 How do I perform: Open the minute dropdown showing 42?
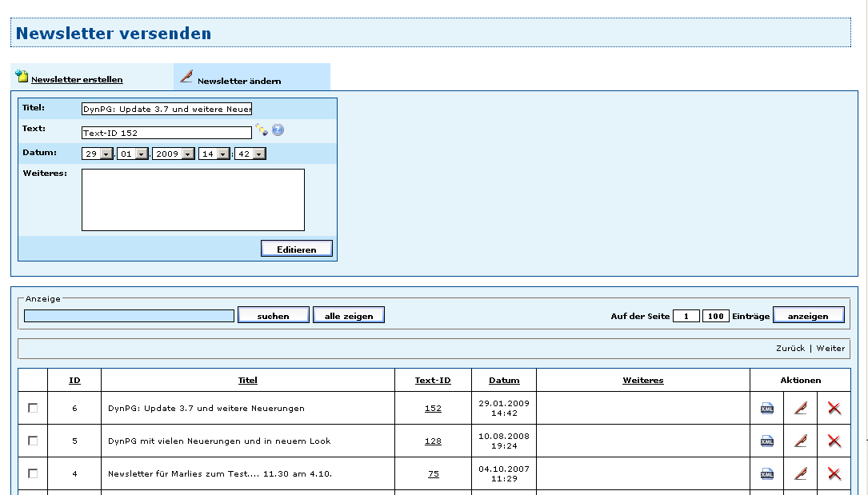pos(259,154)
